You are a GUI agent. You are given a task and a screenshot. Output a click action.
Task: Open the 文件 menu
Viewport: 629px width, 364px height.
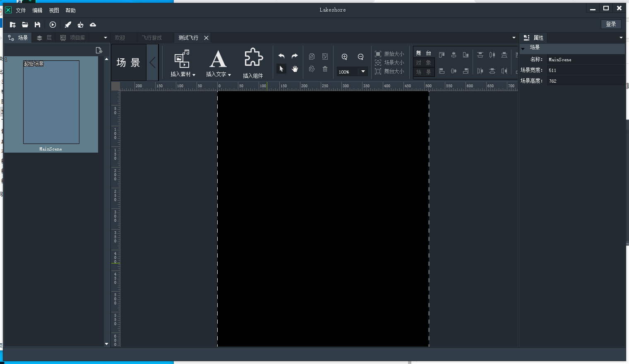(x=21, y=10)
